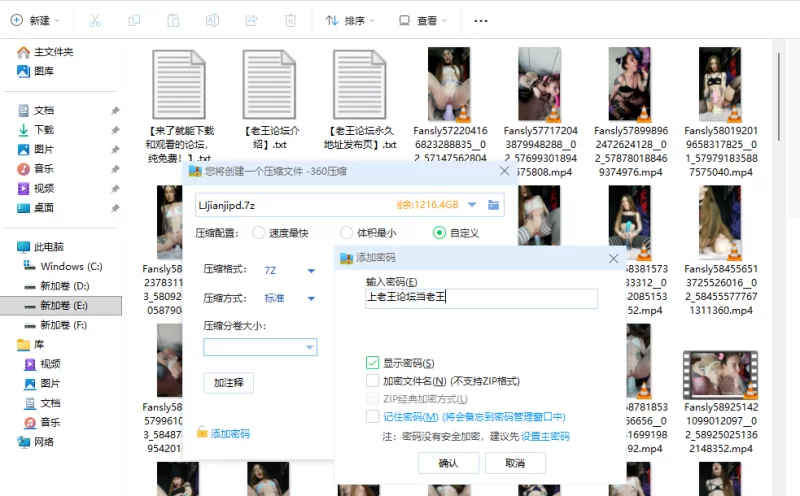Viewport: 800px width, 496px height.
Task: Uncheck the 显示密码 checkbox
Action: point(373,363)
